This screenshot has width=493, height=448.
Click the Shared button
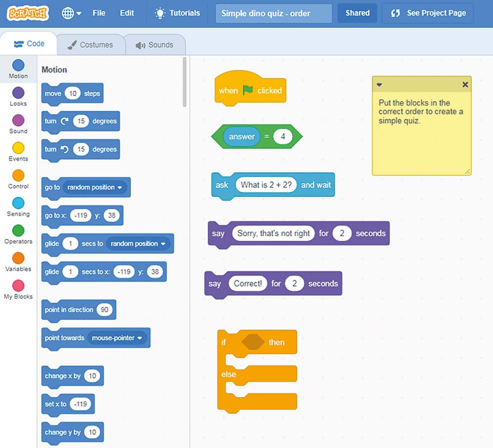[x=357, y=13]
